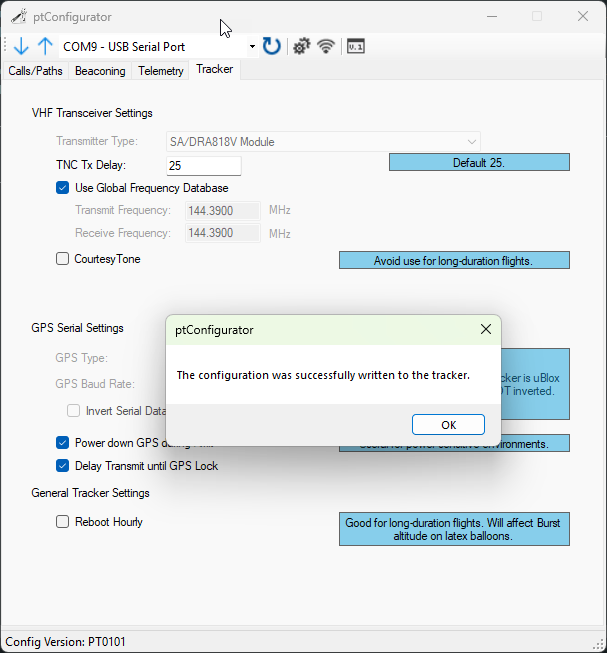Image resolution: width=607 pixels, height=653 pixels.
Task: Open the Beaconing tab
Action: coord(100,71)
